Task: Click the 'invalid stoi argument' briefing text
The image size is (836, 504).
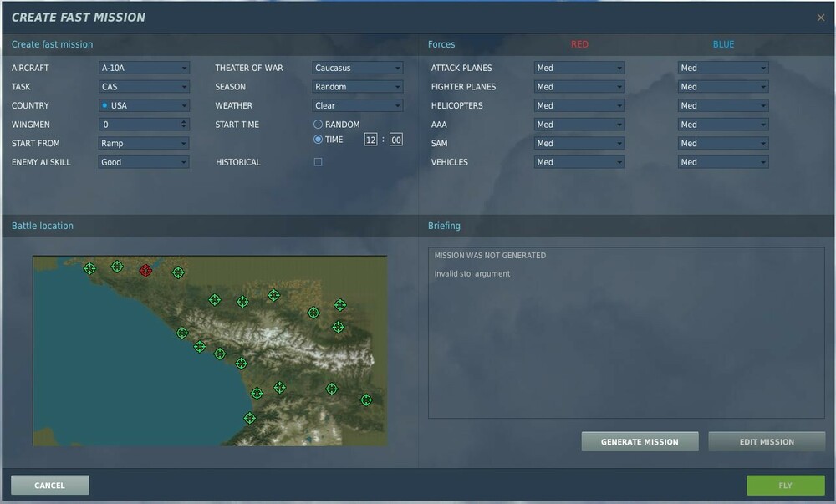Action: 472,273
